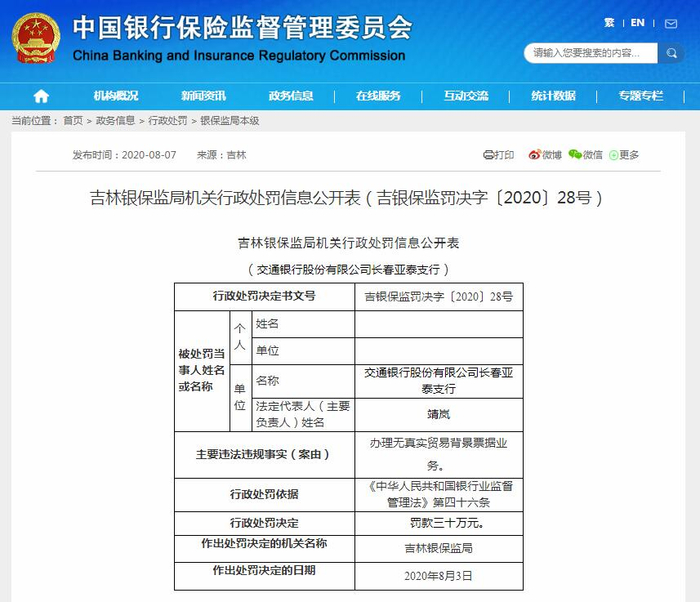Click header cell 行政处罚决定书文号

point(264,296)
